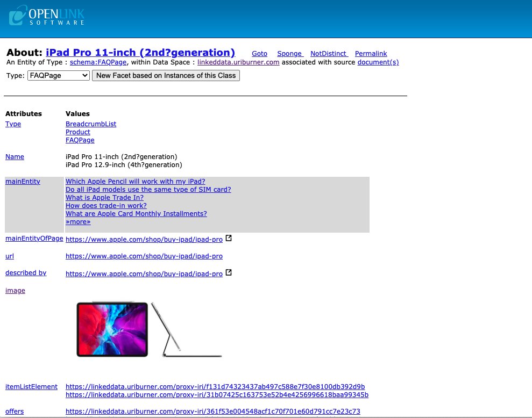The height and width of the screenshot is (418, 532).
Task: Open proxy-iri link ending baa99345b
Action: coord(217,394)
